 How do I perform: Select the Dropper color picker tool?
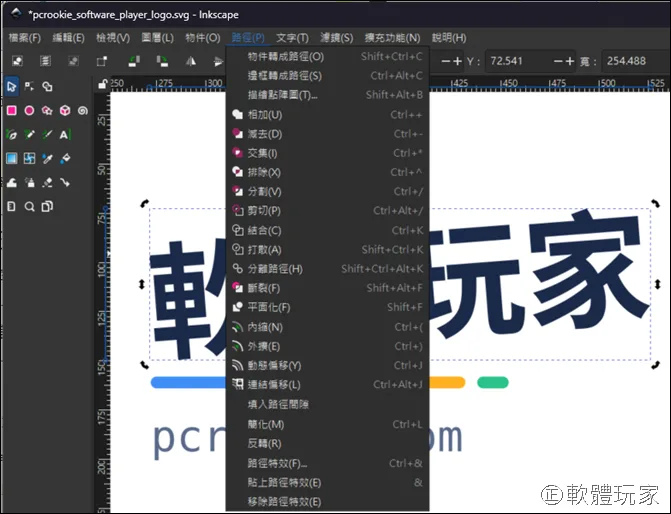pos(47,159)
